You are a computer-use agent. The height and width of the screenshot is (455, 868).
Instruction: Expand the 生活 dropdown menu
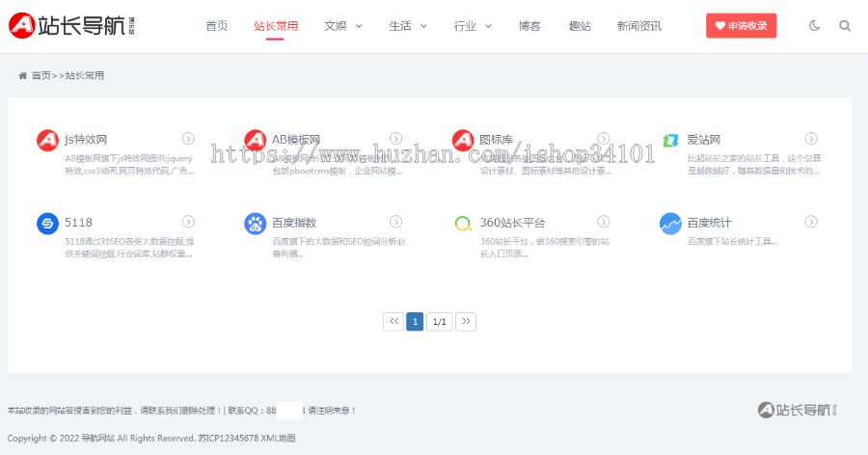click(408, 26)
